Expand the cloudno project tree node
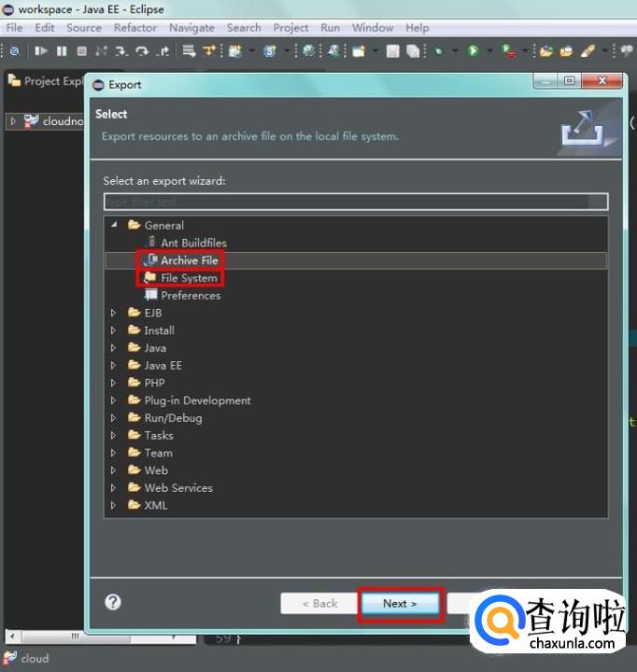637x672 pixels. [x=13, y=121]
